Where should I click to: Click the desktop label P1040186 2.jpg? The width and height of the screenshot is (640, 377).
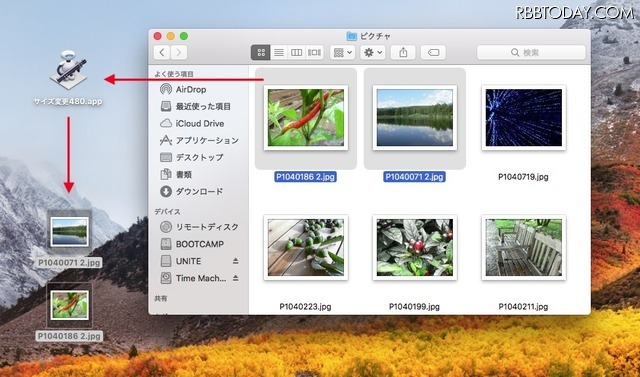[69, 336]
